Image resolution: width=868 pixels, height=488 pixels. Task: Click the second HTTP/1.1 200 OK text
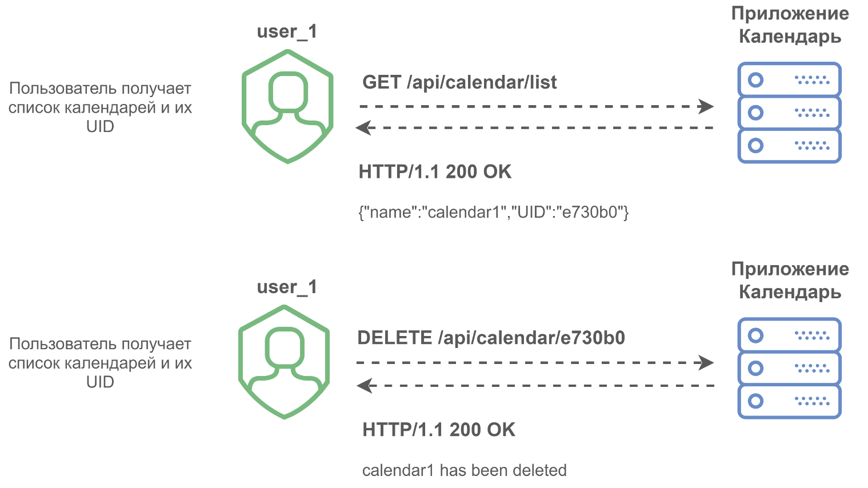pos(438,430)
